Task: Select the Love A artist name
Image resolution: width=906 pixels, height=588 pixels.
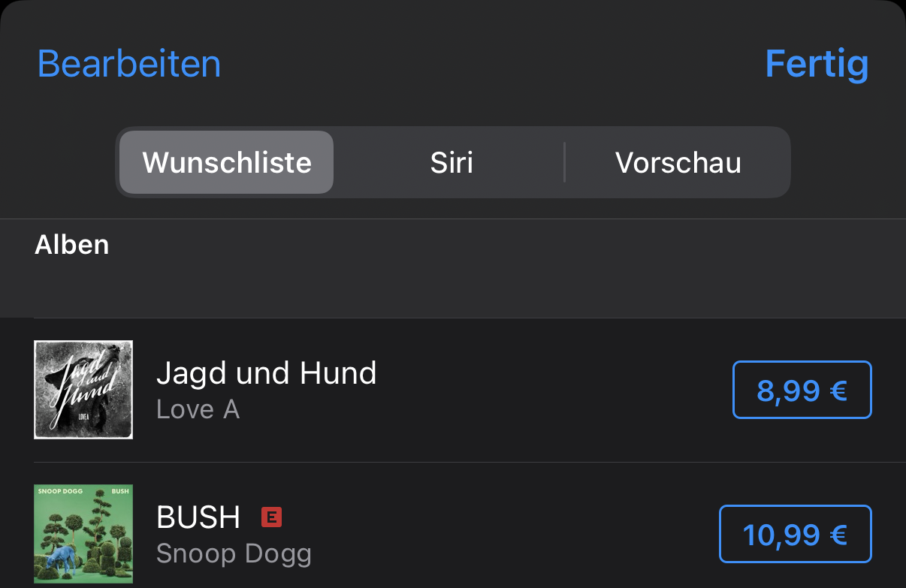Action: tap(198, 409)
